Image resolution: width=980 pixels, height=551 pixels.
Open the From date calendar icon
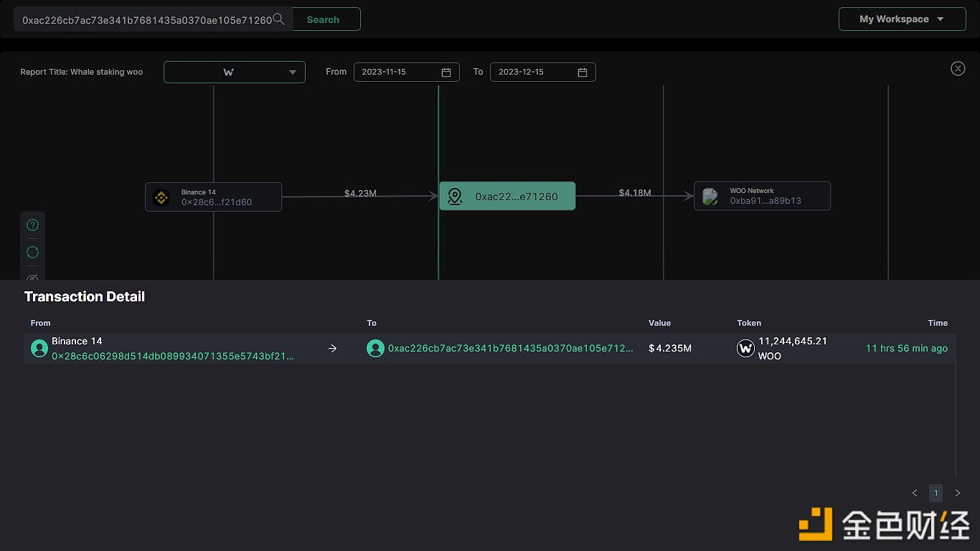pos(446,72)
